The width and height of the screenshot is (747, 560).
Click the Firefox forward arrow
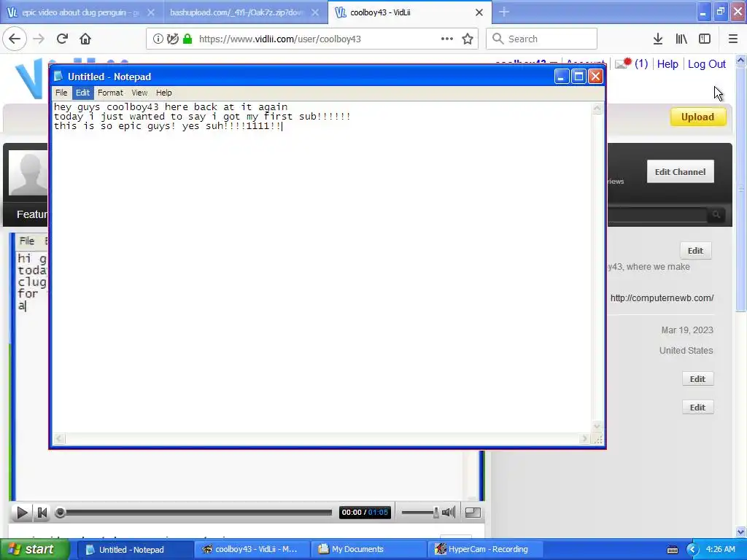click(x=39, y=39)
